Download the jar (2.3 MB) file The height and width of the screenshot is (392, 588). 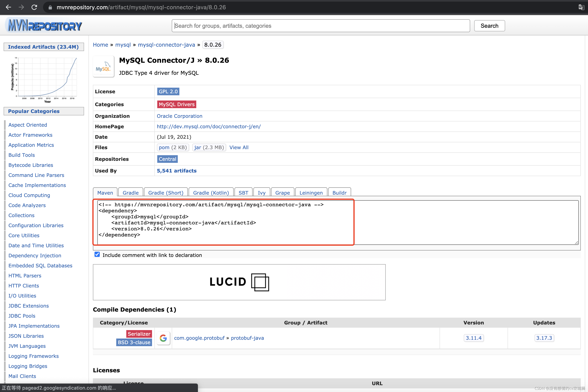pos(209,148)
